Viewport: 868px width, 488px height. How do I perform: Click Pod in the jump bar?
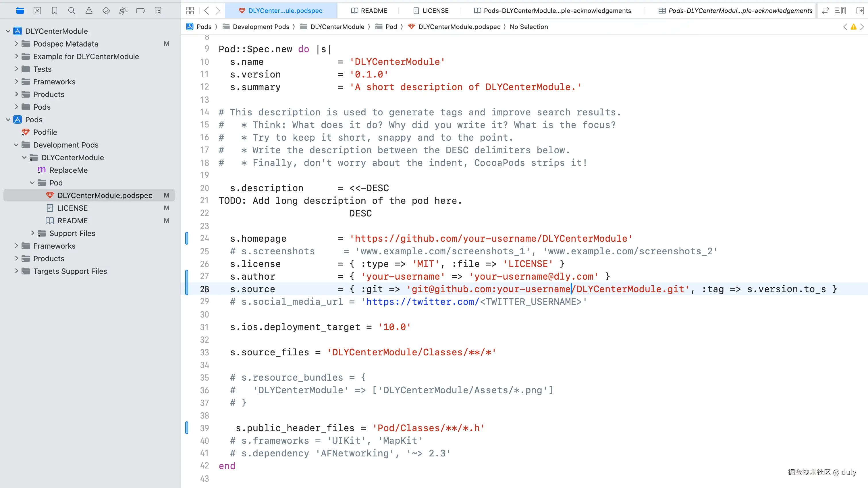pyautogui.click(x=391, y=27)
